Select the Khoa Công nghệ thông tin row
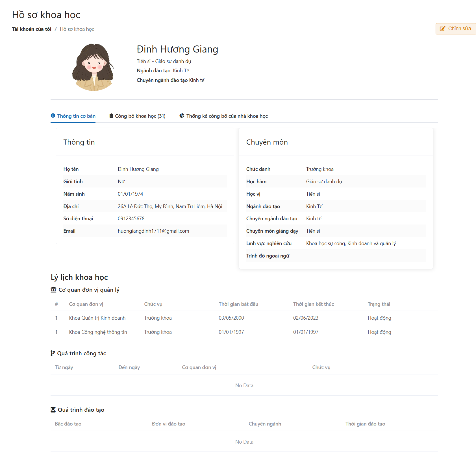Image resolution: width=476 pixels, height=471 pixels. pos(98,332)
